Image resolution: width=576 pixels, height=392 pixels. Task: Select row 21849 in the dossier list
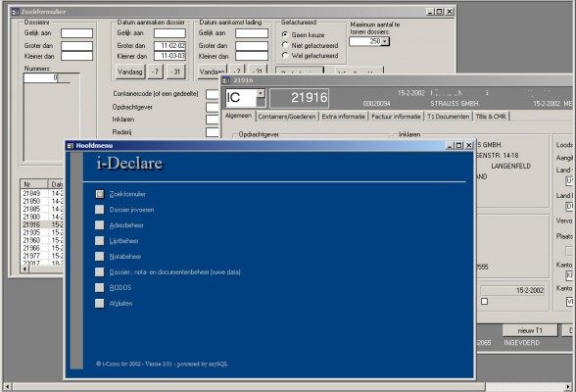click(42, 193)
